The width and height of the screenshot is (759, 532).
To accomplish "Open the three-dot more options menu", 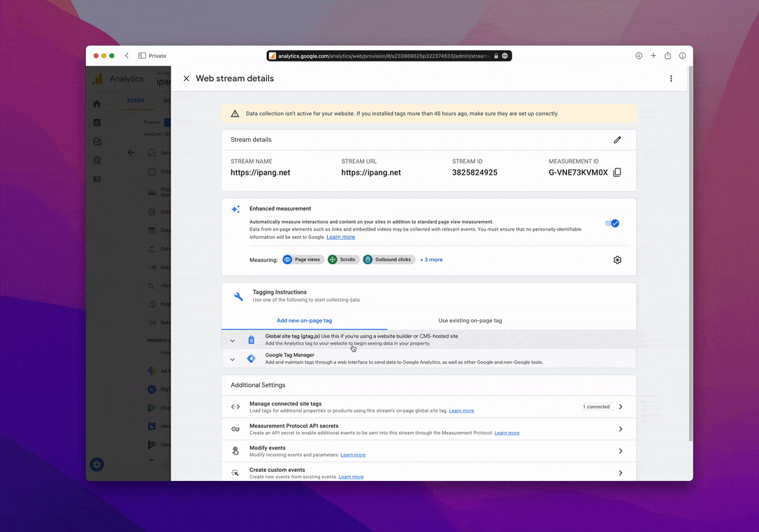I will click(671, 79).
